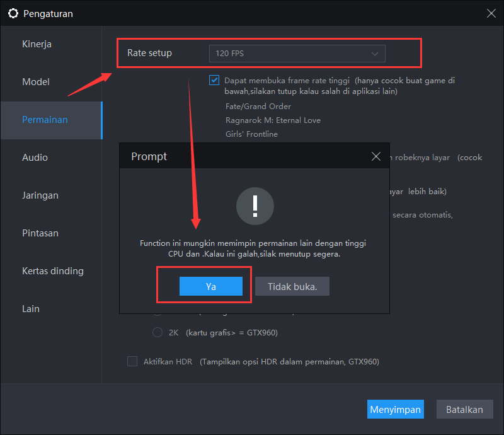This screenshot has height=435, width=504.
Task: Switch to the Model tab
Action: (36, 82)
